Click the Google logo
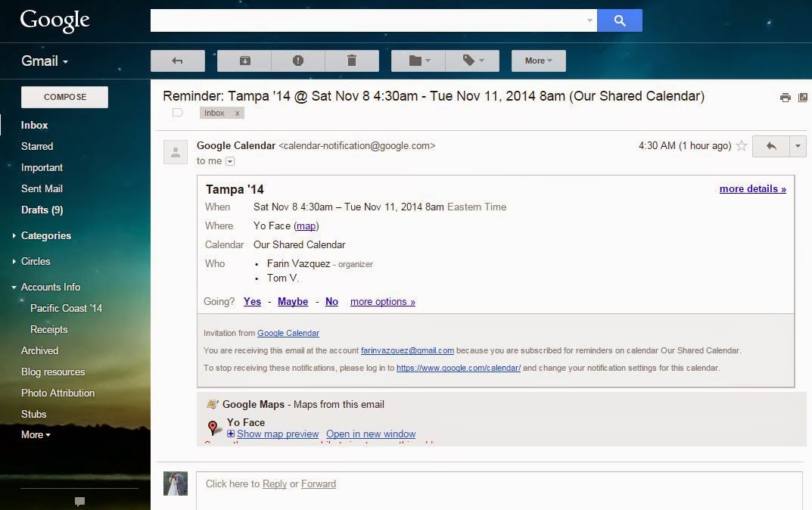Image resolution: width=812 pixels, height=510 pixels. click(x=55, y=20)
